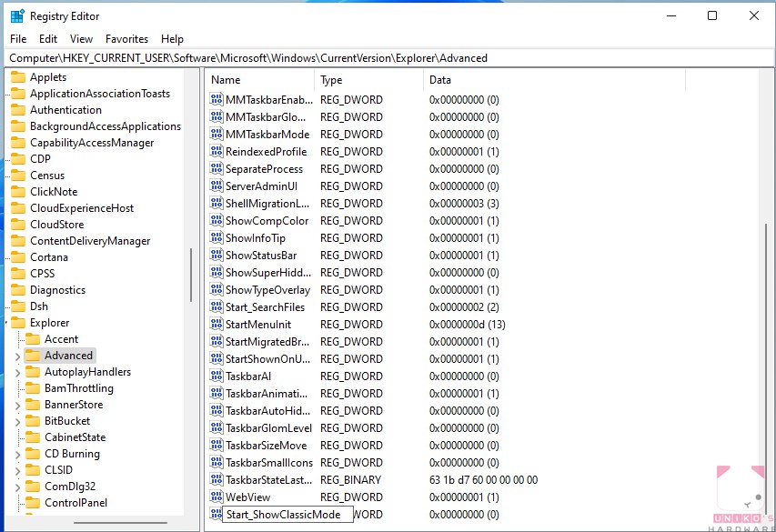The width and height of the screenshot is (776, 532).
Task: Expand the CLSID key
Action: (18, 470)
